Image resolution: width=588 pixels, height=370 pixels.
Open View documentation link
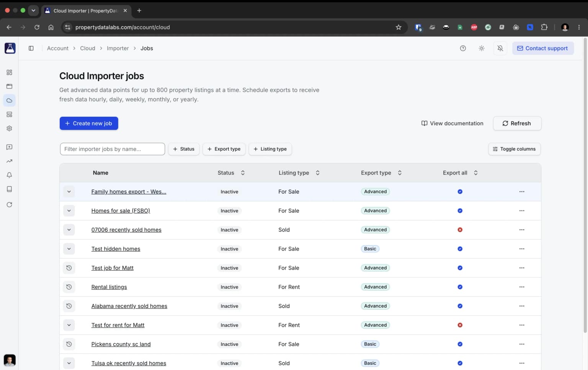point(452,124)
